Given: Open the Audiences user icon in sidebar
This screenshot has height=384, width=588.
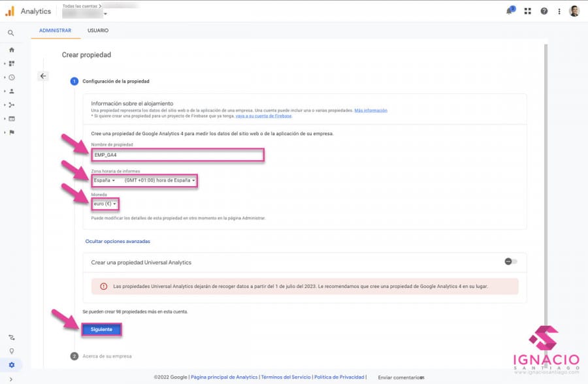Looking at the screenshot, I should [x=11, y=91].
